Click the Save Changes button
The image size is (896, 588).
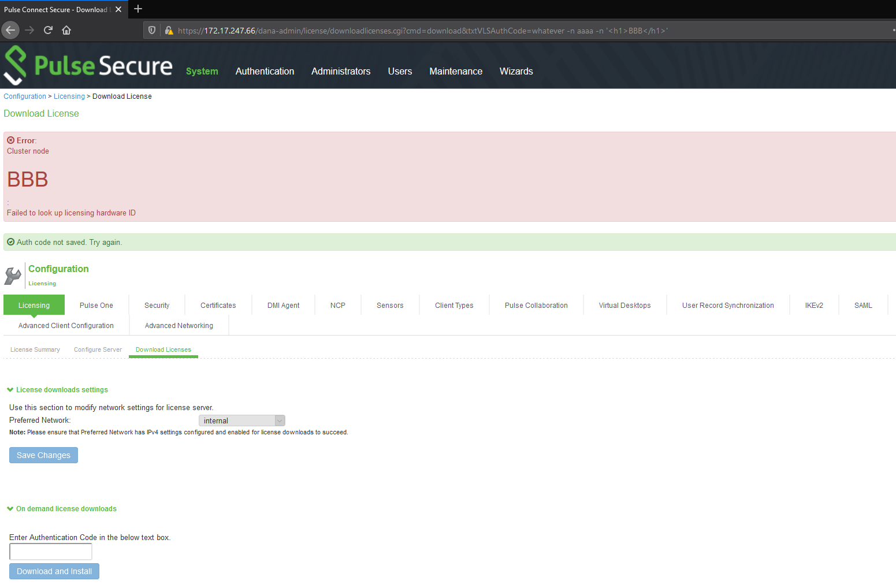43,455
